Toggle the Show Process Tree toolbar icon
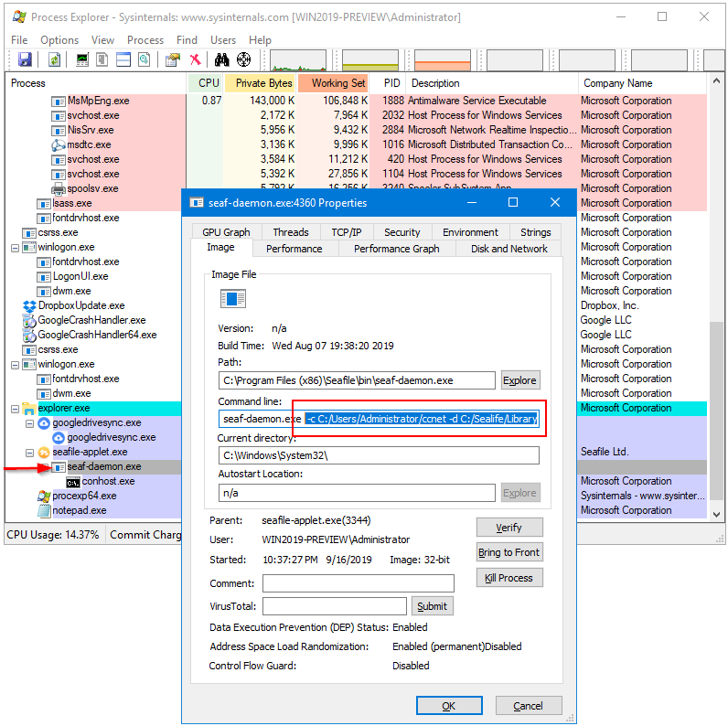This screenshot has width=728, height=726. click(x=102, y=59)
